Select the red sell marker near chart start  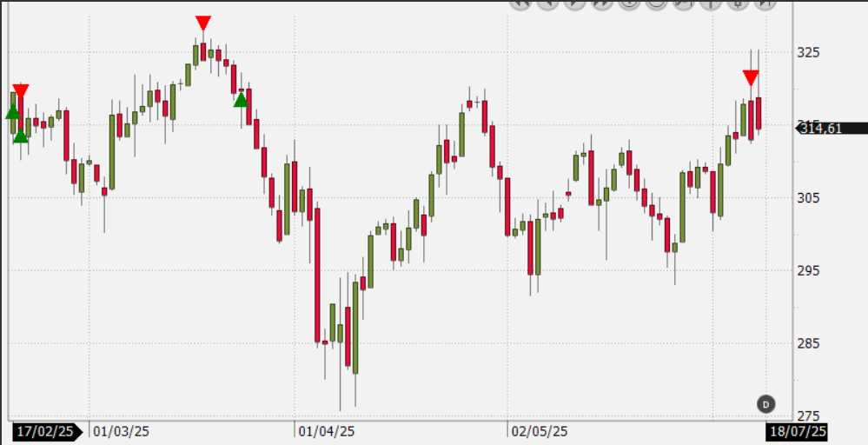pyautogui.click(x=21, y=91)
